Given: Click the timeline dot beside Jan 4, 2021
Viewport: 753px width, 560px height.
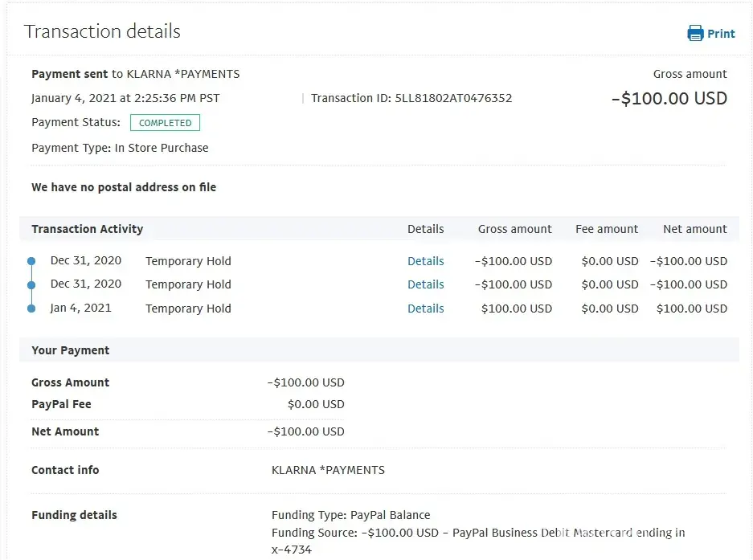Looking at the screenshot, I should [31, 309].
